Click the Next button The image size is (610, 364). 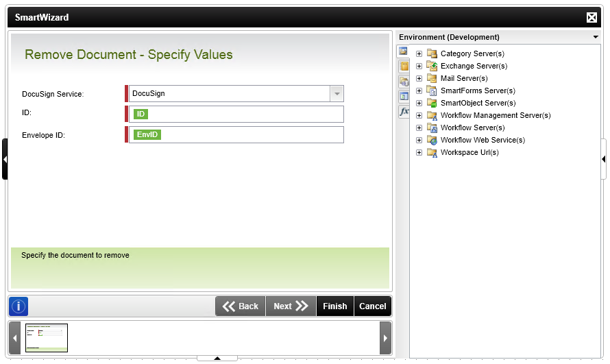[291, 306]
